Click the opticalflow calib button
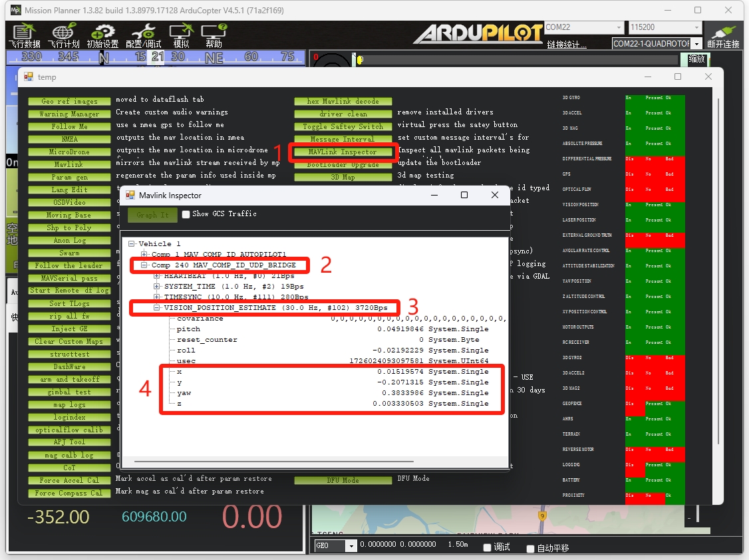Viewport: 749px width, 560px height. point(69,430)
